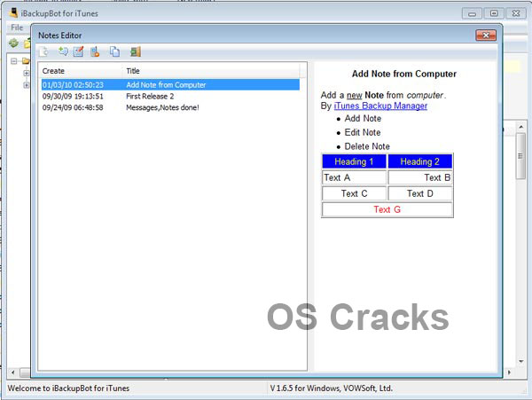Select the 'Add Note from Computer' title

[x=166, y=85]
